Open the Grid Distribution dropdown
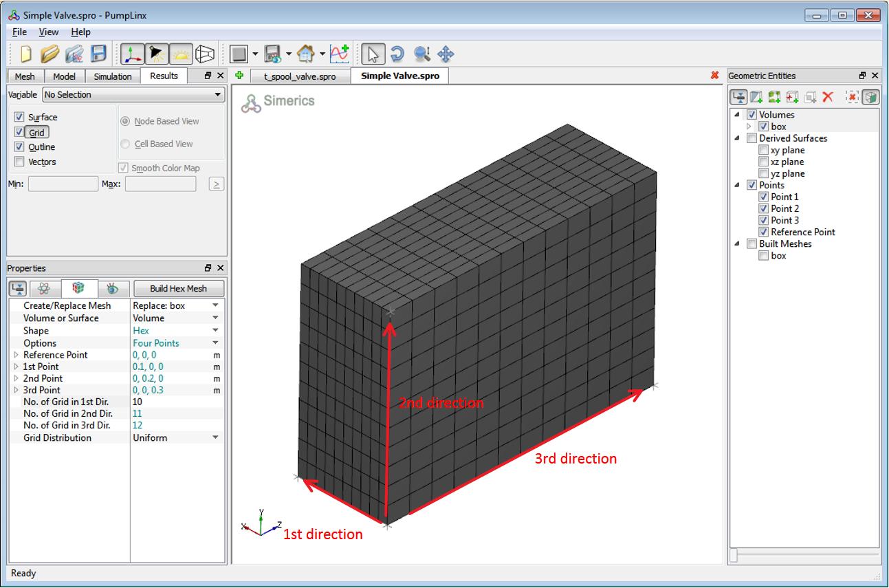The width and height of the screenshot is (889, 588). click(215, 437)
